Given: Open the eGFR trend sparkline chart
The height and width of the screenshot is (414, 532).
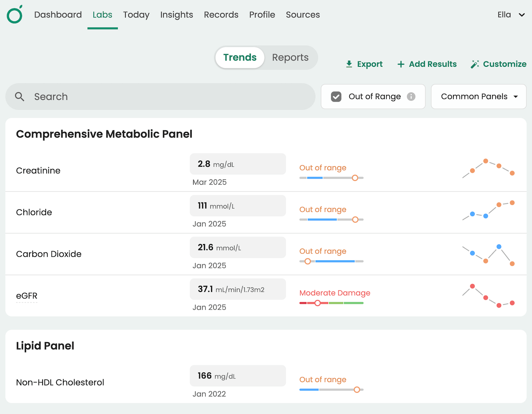Looking at the screenshot, I should click(x=489, y=296).
